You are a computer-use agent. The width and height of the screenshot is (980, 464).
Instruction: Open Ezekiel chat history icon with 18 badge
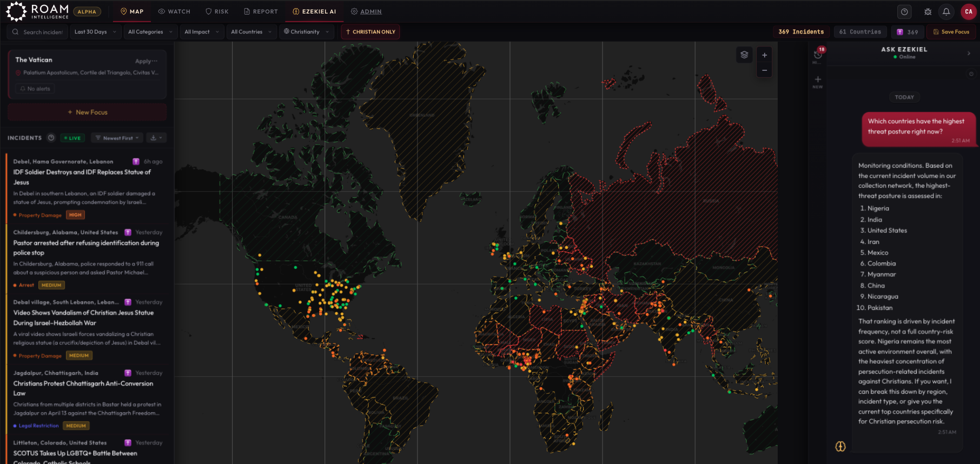click(x=818, y=54)
